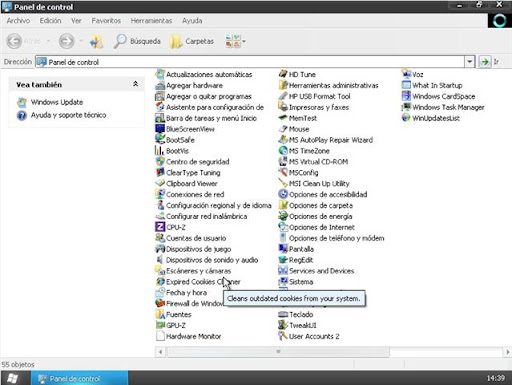Open the MSConfig icon

[x=283, y=172]
